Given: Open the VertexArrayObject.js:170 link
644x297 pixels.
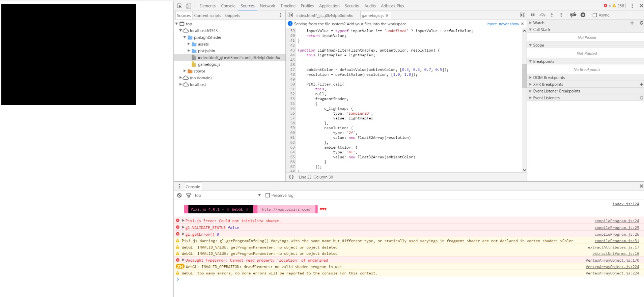Looking at the screenshot, I should coord(612,260).
